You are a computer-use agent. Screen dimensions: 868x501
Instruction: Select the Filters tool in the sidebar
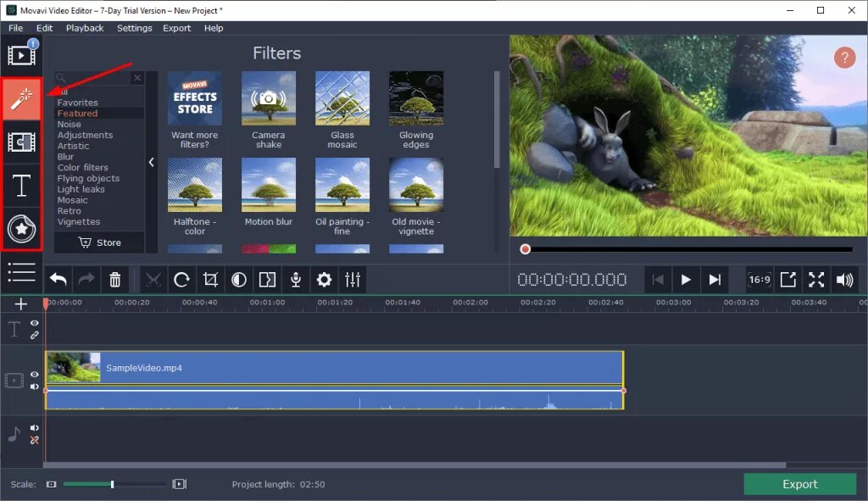[21, 97]
